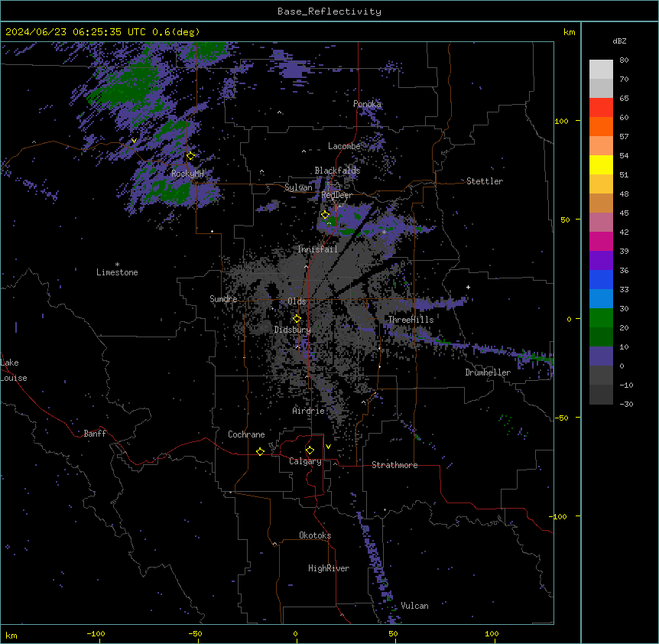659x644 pixels.
Task: Select the royal blue swatch in dBZ legend
Action: [601, 279]
